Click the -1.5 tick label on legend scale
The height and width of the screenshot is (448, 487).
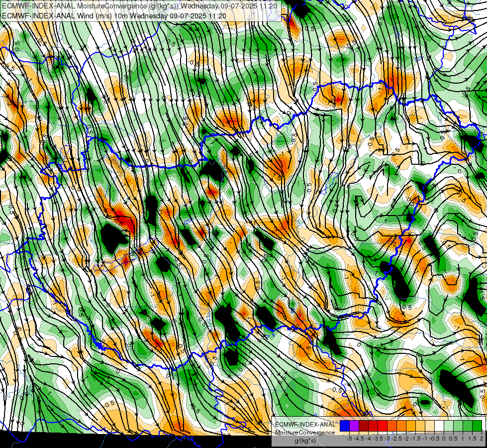(415, 439)
